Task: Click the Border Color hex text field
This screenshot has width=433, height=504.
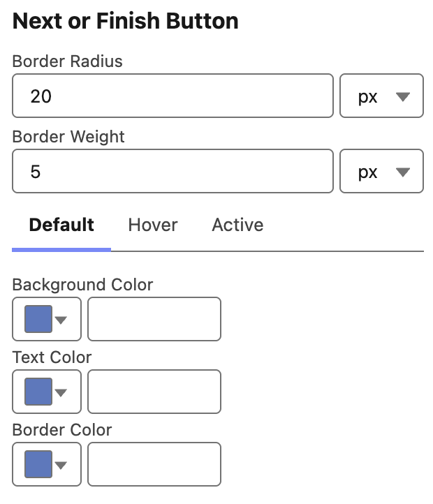Action: pos(154,465)
